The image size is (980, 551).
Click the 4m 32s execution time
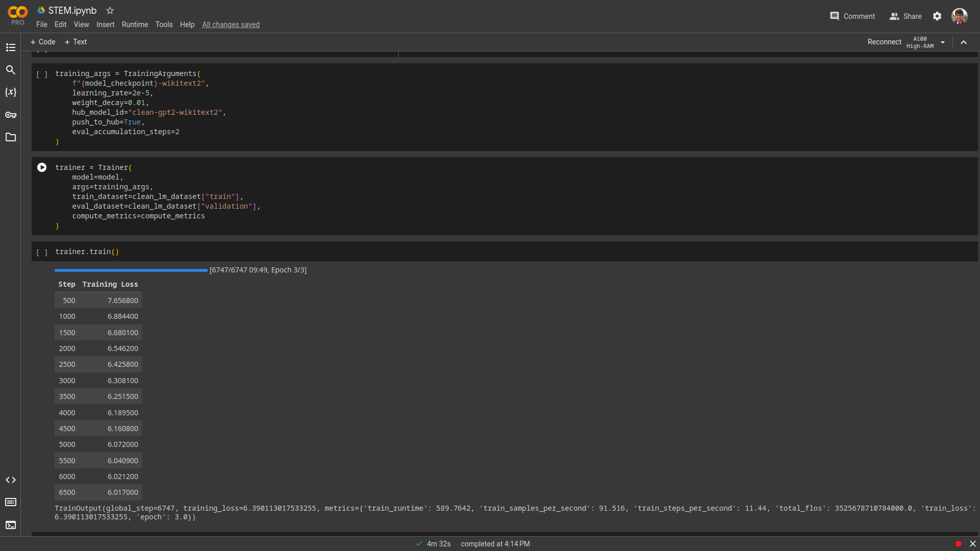click(x=439, y=544)
